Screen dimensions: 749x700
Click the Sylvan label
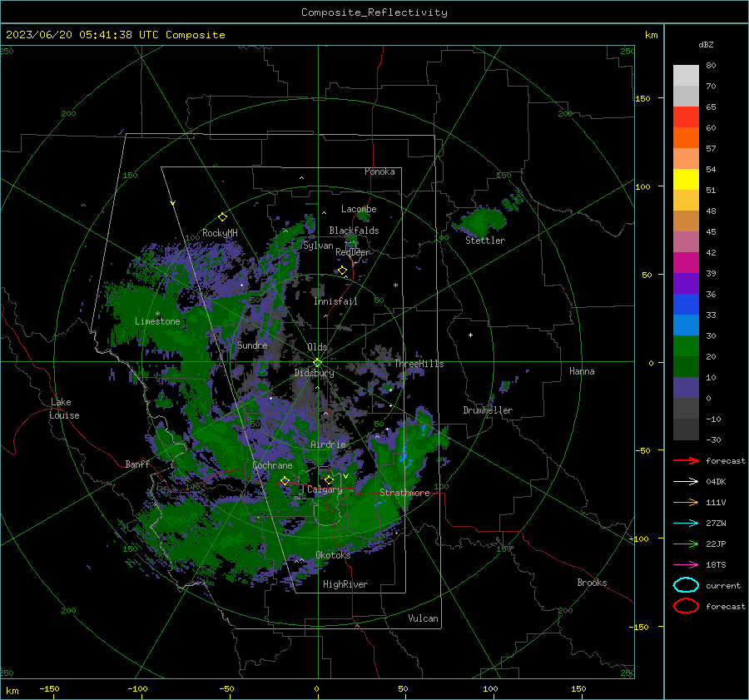(318, 246)
